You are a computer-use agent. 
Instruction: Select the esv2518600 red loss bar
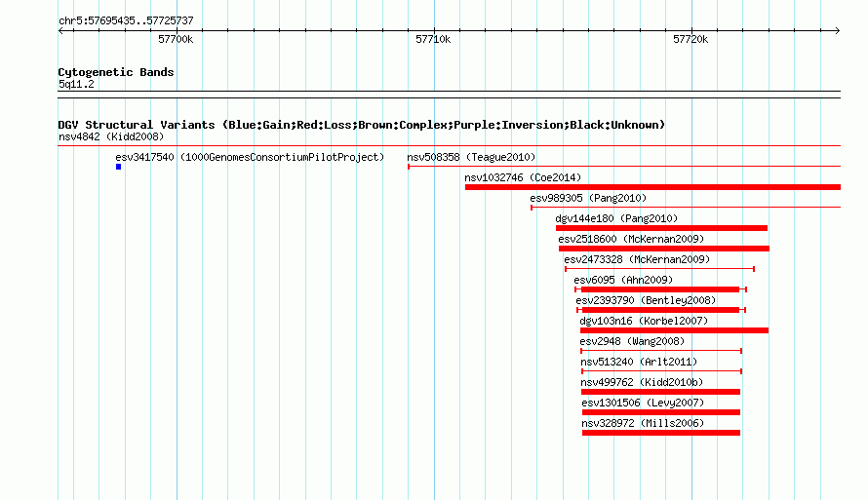[x=664, y=249]
